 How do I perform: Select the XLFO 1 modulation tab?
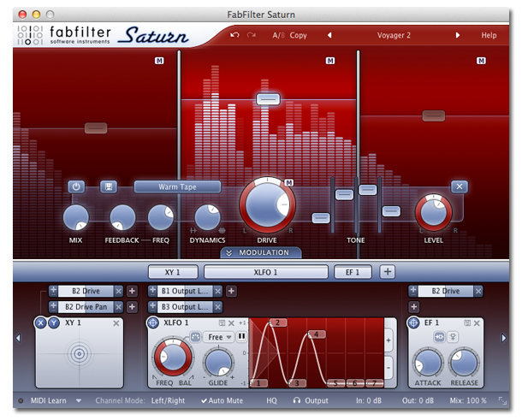click(265, 272)
